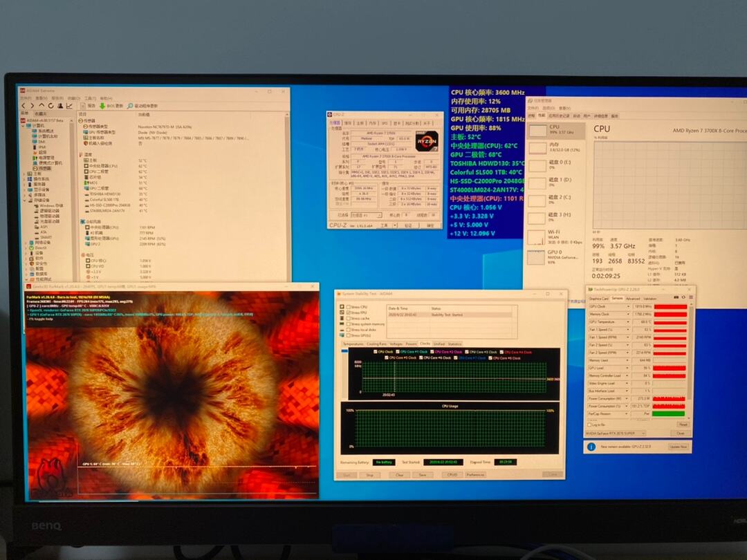Screen dimensions: 747x560
Task: Click the GPU-Z screenshot camera icon
Action: 676,297
